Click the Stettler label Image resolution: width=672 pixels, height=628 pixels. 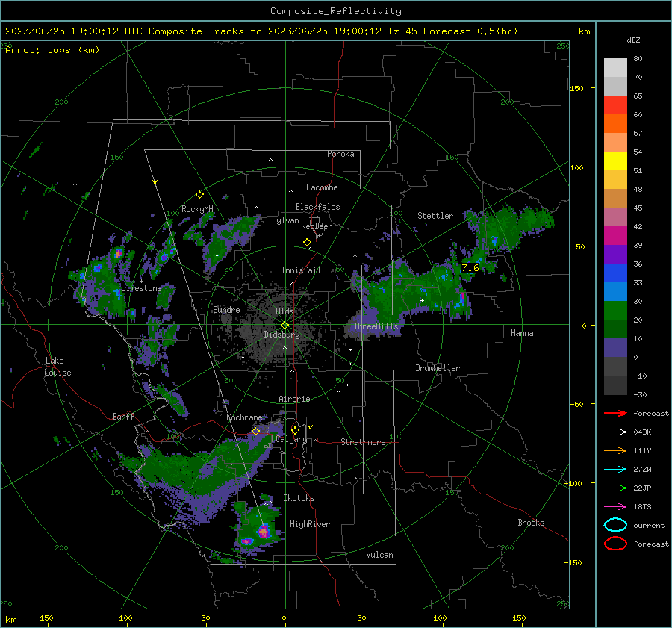(435, 216)
